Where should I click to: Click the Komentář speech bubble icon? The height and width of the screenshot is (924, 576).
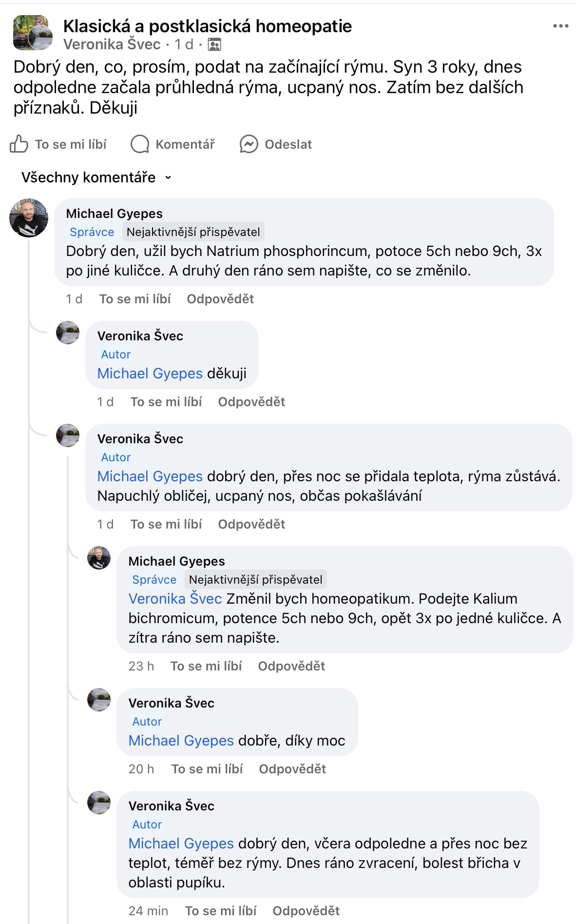140,144
